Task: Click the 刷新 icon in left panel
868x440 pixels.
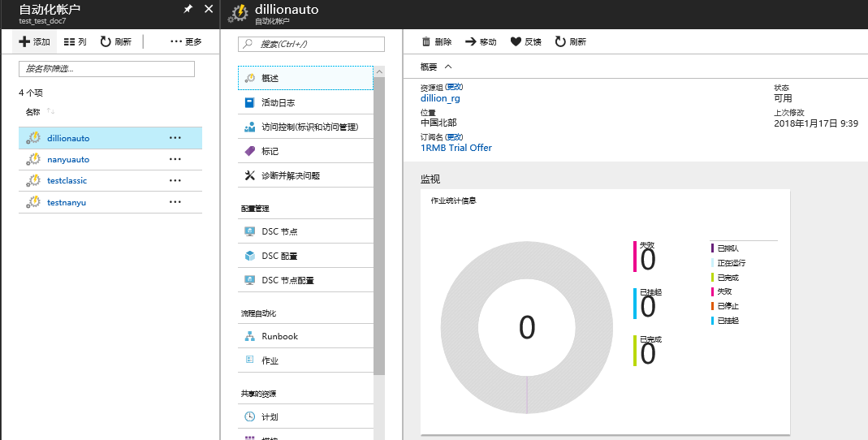Action: pos(106,41)
